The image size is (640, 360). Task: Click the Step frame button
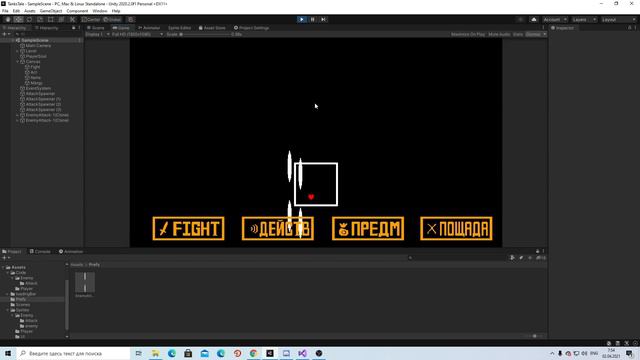tap(323, 19)
